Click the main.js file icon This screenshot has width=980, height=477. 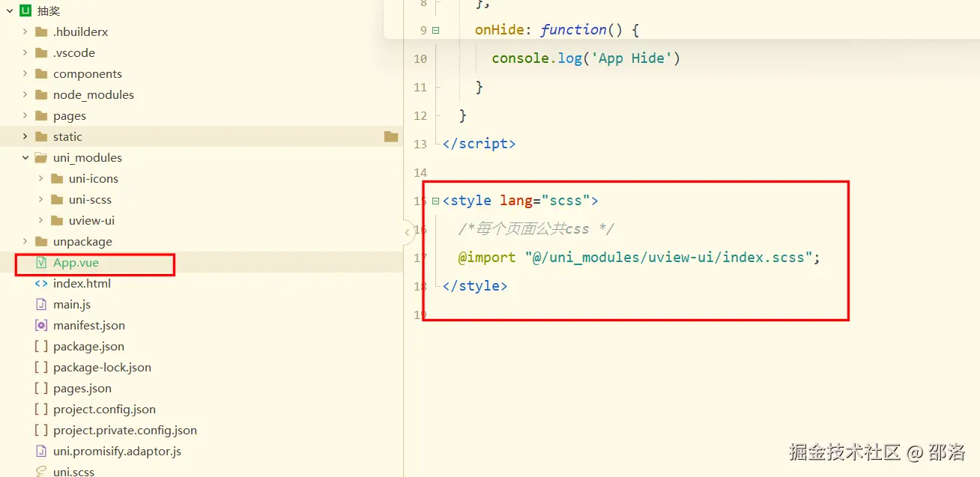(x=41, y=305)
